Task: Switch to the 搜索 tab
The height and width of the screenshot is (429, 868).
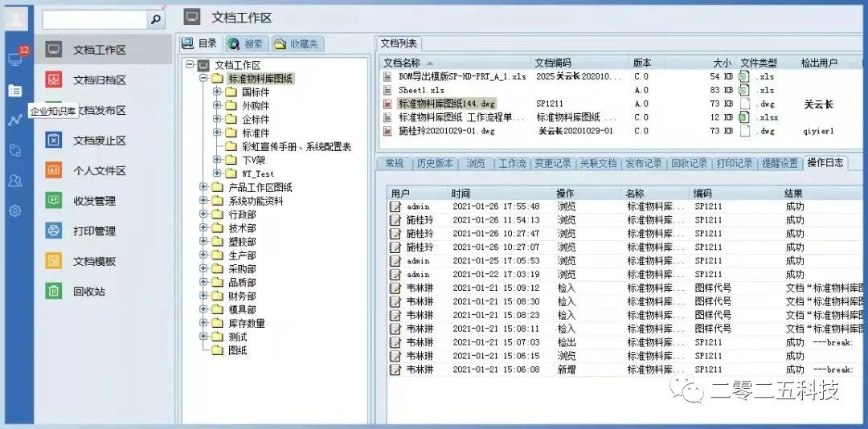Action: click(247, 44)
